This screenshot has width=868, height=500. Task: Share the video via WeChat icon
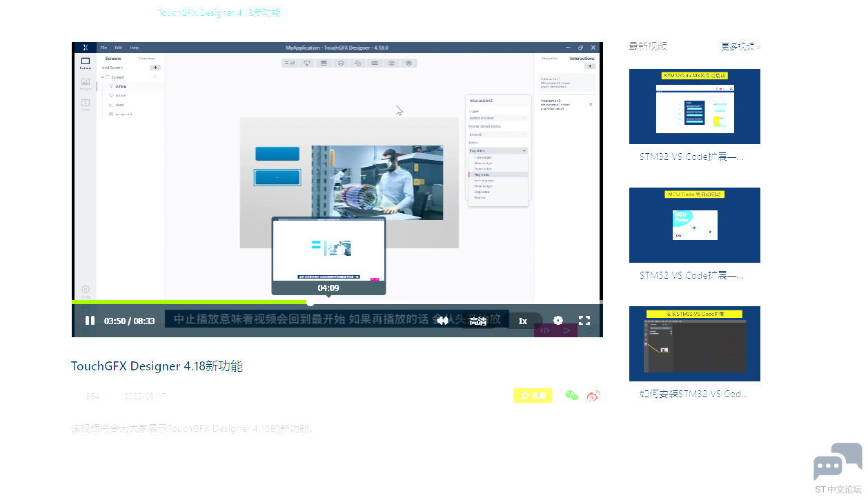pos(571,395)
